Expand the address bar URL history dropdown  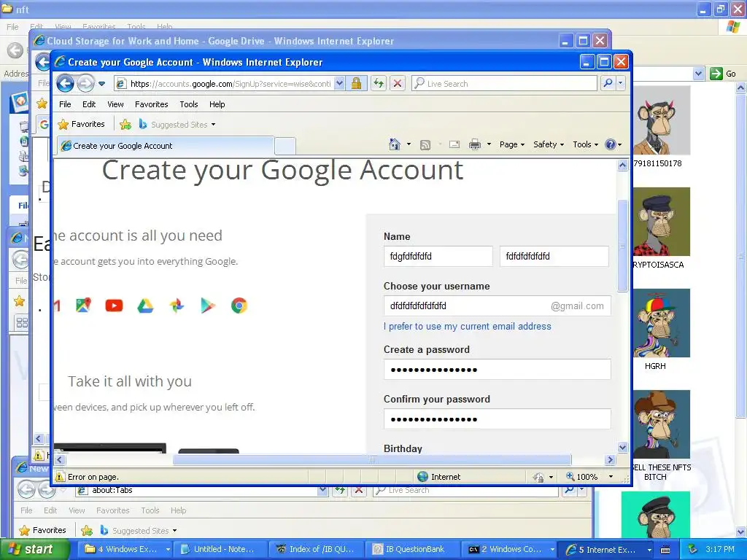[339, 84]
